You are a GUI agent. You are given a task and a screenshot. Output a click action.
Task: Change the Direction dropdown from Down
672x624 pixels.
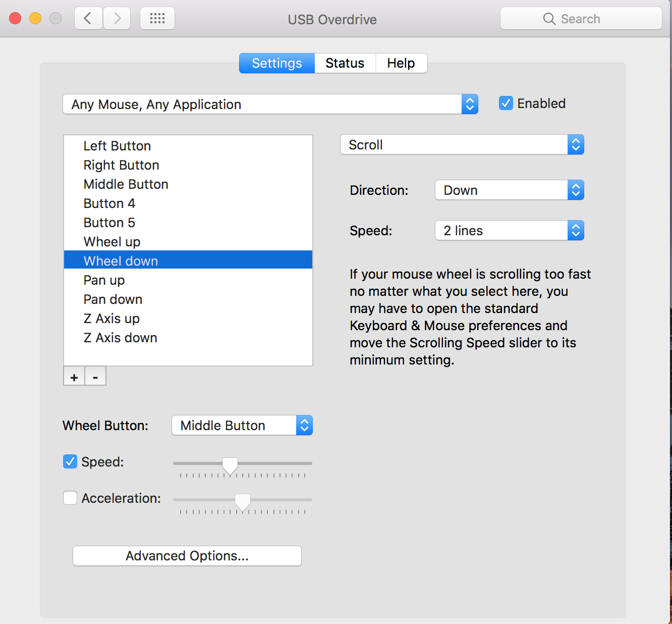pyautogui.click(x=510, y=190)
